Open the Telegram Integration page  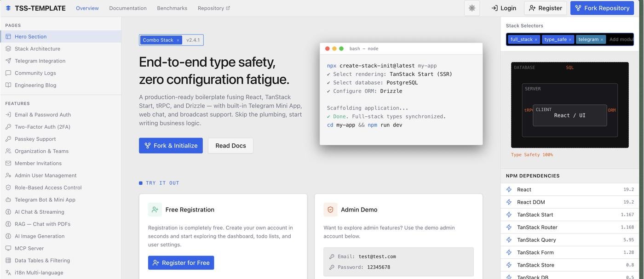(61, 61)
